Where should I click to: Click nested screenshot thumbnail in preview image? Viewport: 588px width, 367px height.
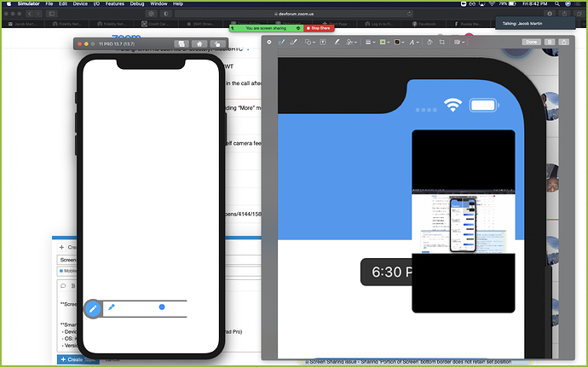click(463, 223)
